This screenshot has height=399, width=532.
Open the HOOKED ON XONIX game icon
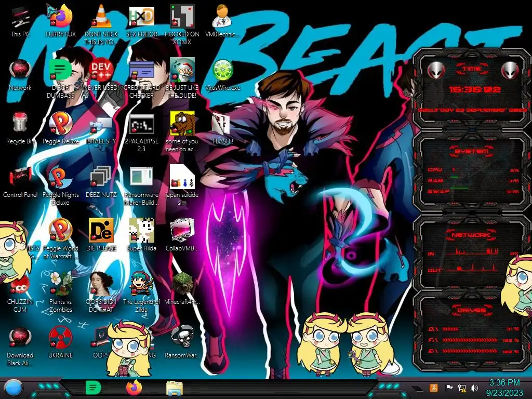coord(182,24)
